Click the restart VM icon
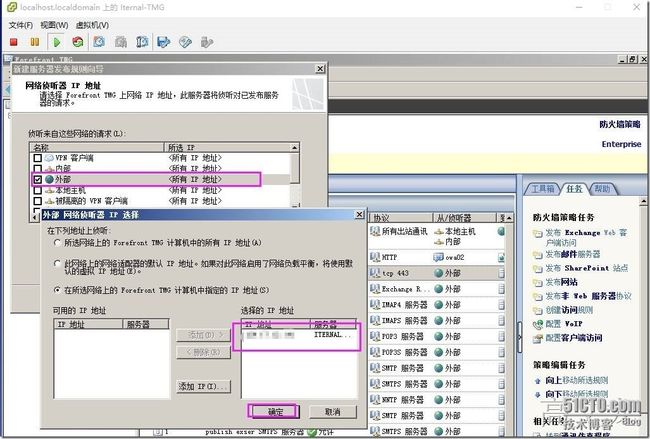 (78, 42)
